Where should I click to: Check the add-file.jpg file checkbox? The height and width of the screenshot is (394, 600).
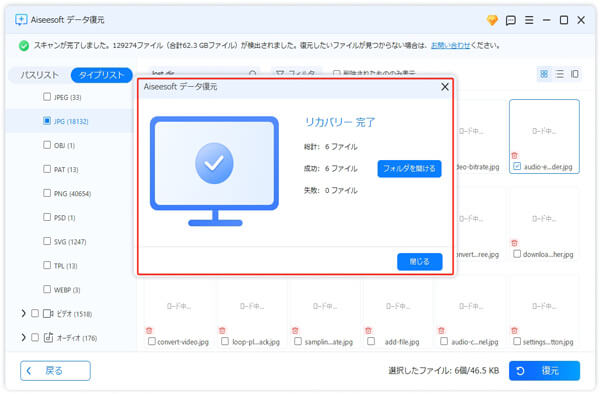[371, 341]
